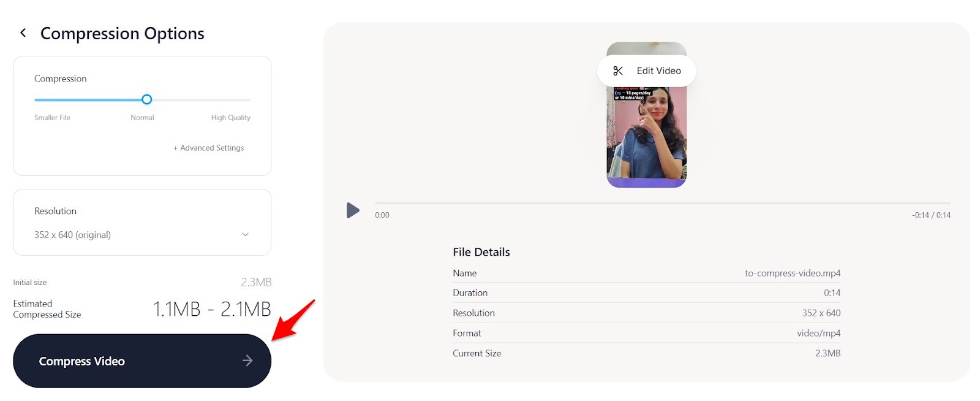This screenshot has width=980, height=401.
Task: Click the scissors icon on Edit Video
Action: click(618, 71)
